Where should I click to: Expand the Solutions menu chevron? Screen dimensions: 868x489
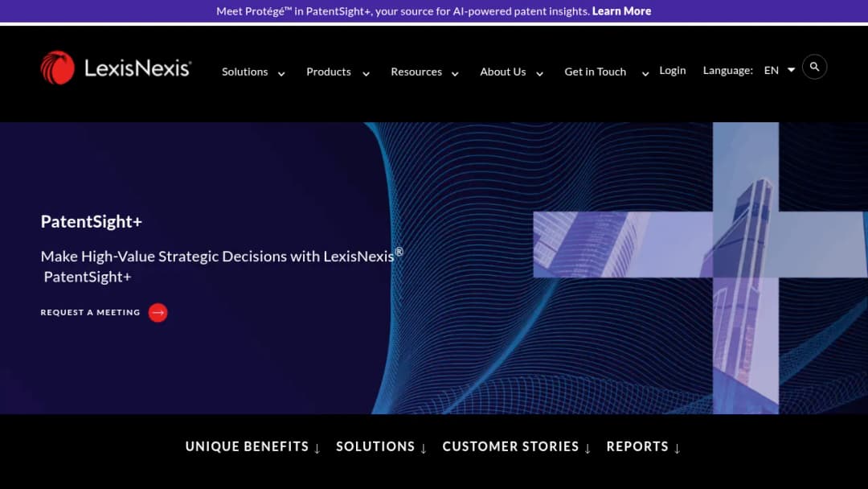click(281, 74)
